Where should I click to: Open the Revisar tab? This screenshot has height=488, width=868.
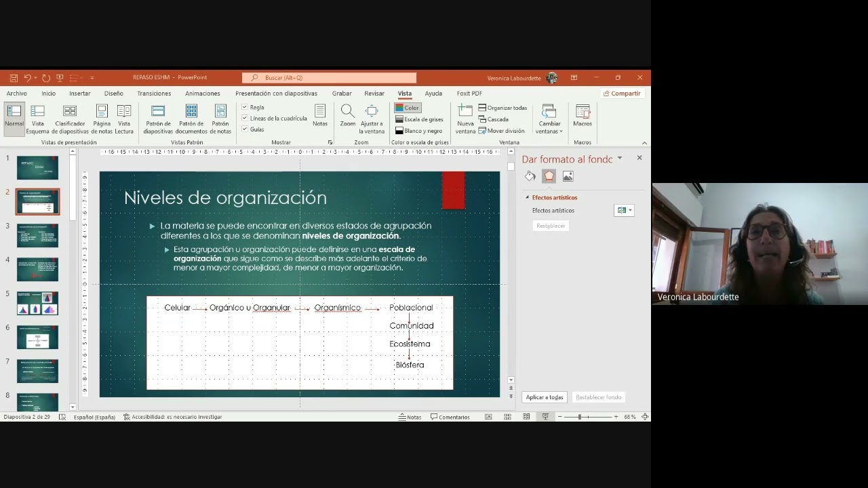[x=374, y=94]
